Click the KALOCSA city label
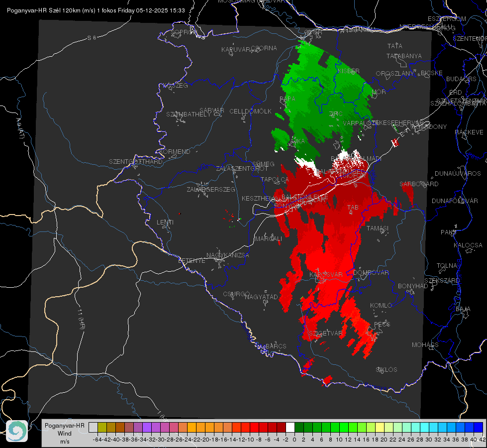The height and width of the screenshot is (448, 487). [468, 245]
